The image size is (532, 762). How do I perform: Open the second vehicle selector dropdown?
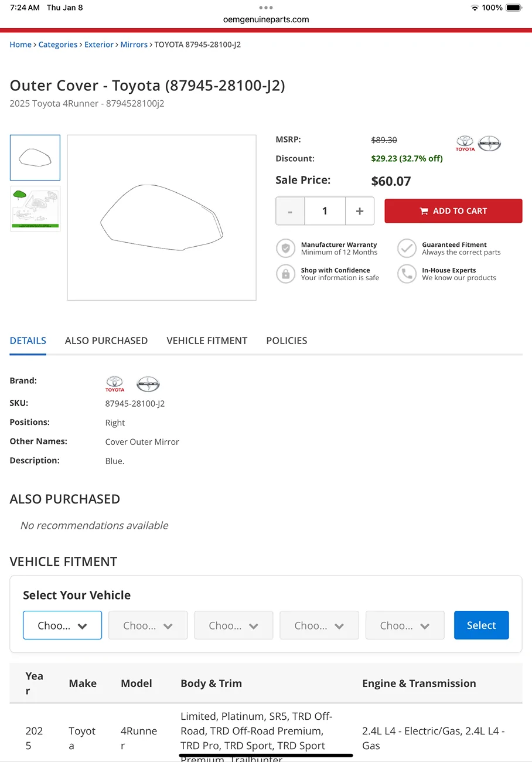148,625
